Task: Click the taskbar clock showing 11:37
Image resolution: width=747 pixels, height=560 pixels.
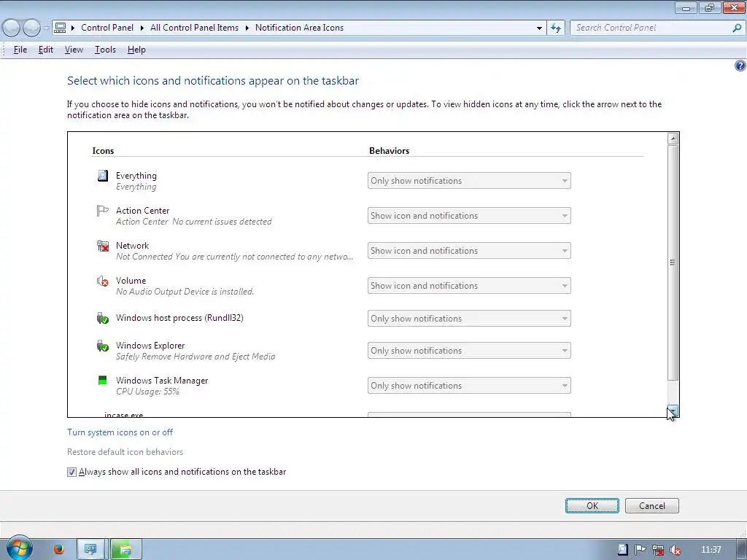Action: coord(711,550)
